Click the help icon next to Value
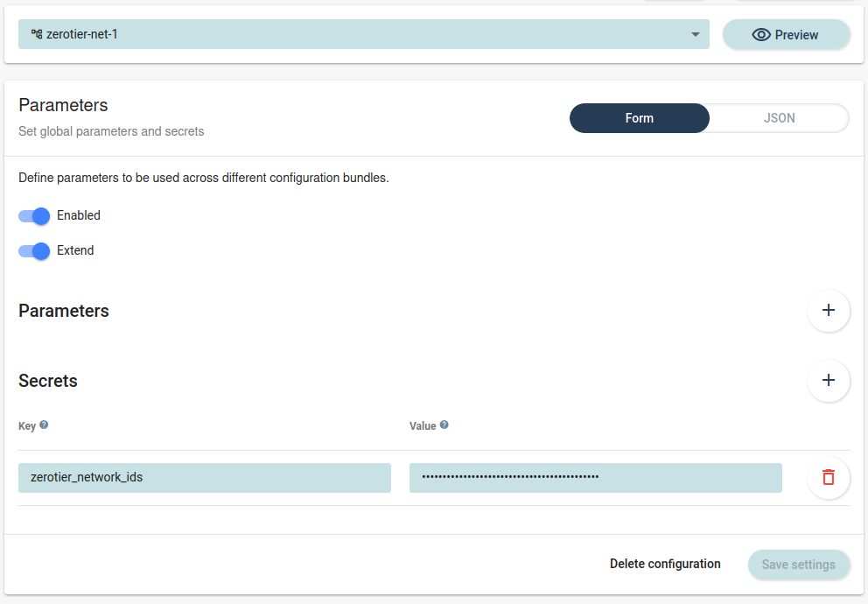 click(x=444, y=425)
